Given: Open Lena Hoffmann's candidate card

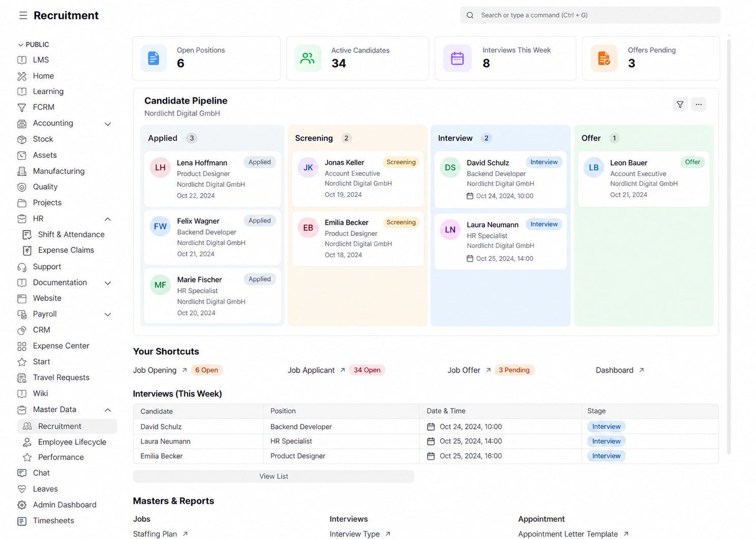Looking at the screenshot, I should point(213,179).
